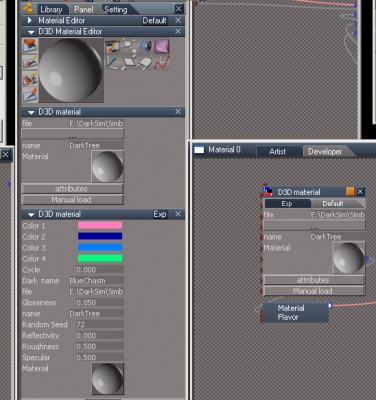Screen dimensions: 376x400
Task: Click the orange funnel paint icon
Action: pos(30,46)
